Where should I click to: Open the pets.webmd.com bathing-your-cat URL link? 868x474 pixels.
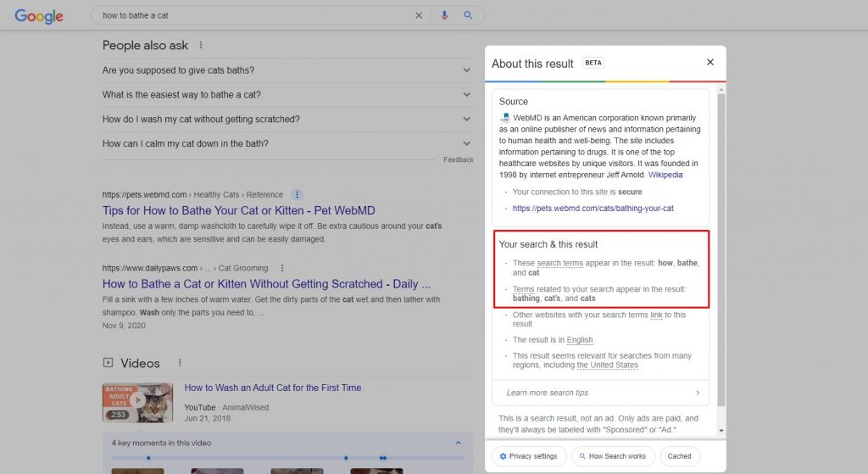pos(593,209)
